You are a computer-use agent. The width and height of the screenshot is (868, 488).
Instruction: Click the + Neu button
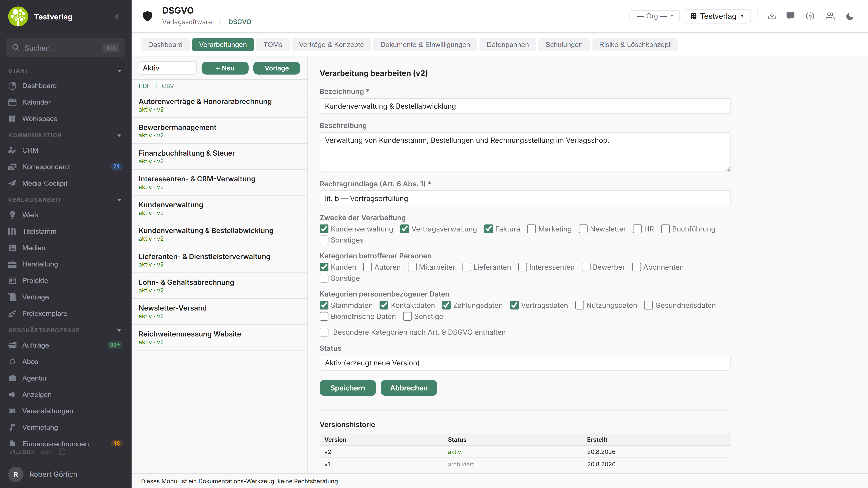click(x=225, y=68)
